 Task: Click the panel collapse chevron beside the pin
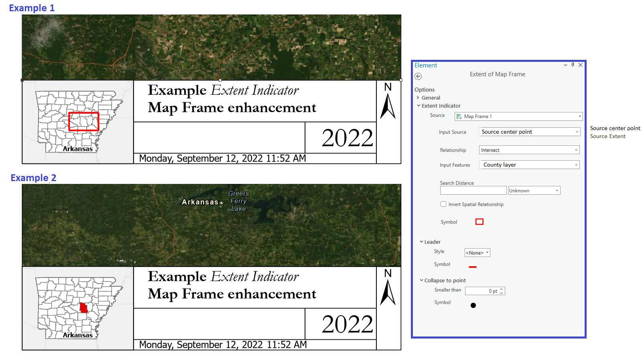(566, 65)
